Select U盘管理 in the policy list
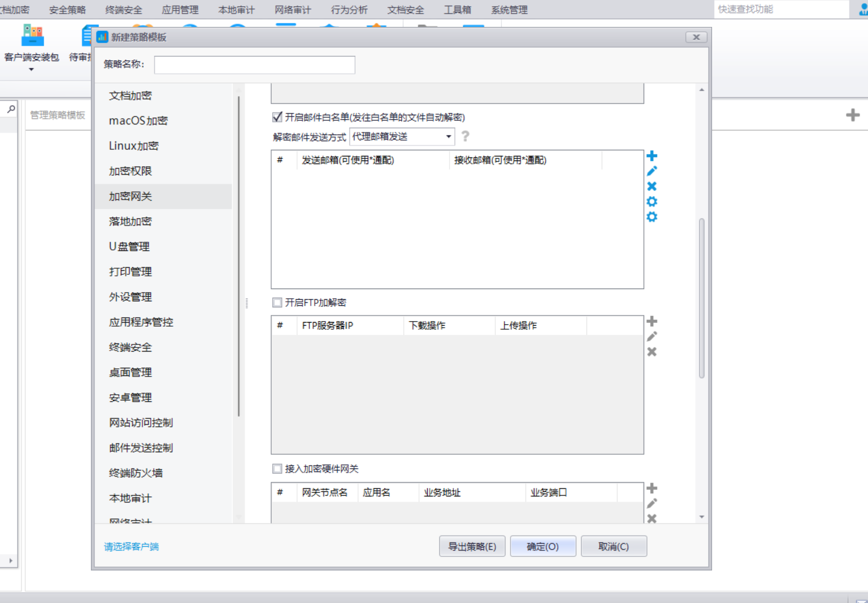The height and width of the screenshot is (603, 868). pyautogui.click(x=130, y=246)
